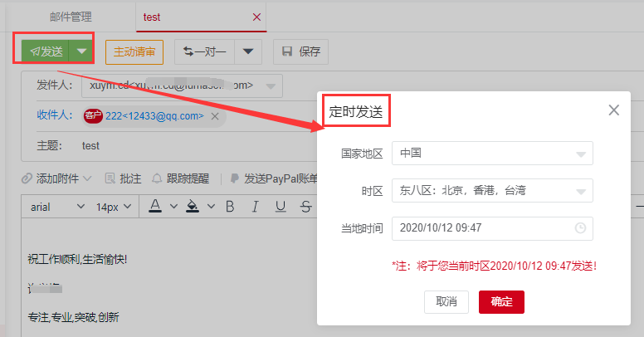The width and height of the screenshot is (644, 337).
Task: Click the 当地时间 date time field
Action: pos(492,227)
